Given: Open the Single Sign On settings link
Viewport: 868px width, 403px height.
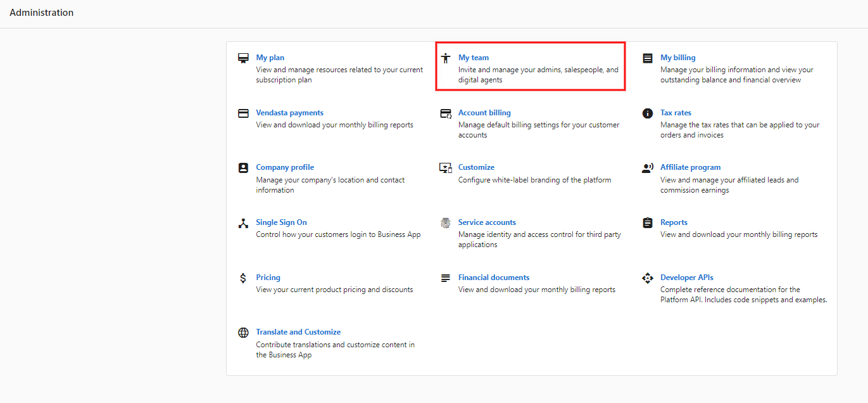Looking at the screenshot, I should tap(281, 222).
